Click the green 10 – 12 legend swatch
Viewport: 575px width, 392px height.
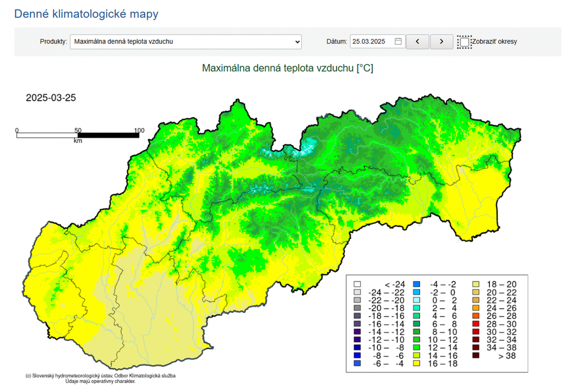pos(417,340)
